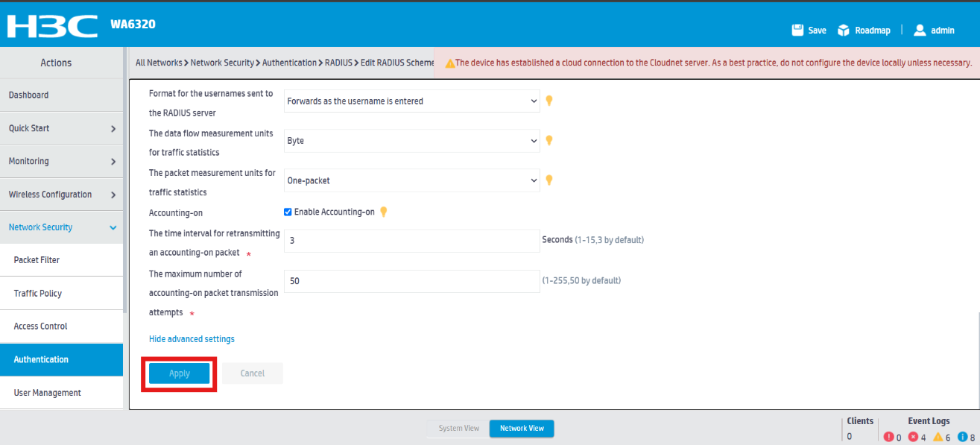This screenshot has height=445, width=980.
Task: Go to User Management menu item
Action: pyautogui.click(x=47, y=393)
